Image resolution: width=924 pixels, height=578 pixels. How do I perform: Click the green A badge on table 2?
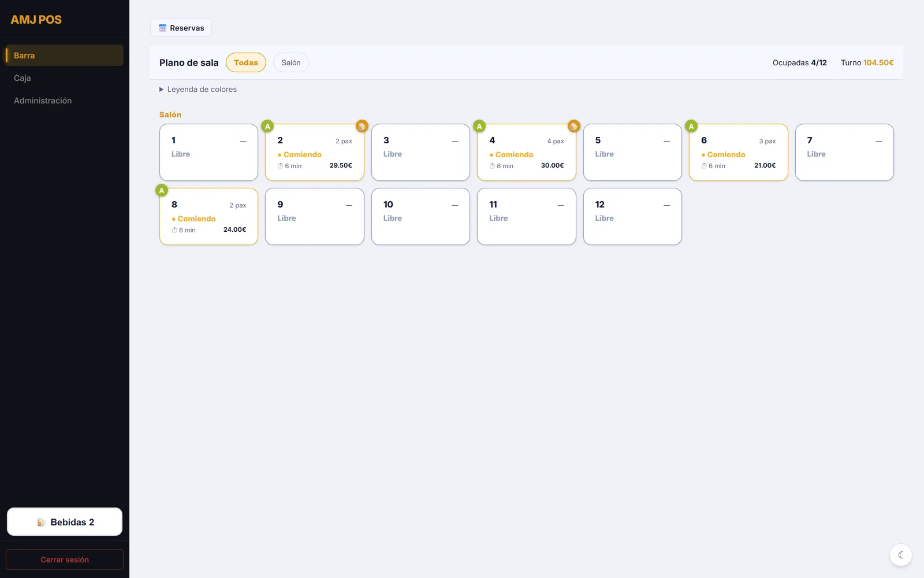click(267, 126)
